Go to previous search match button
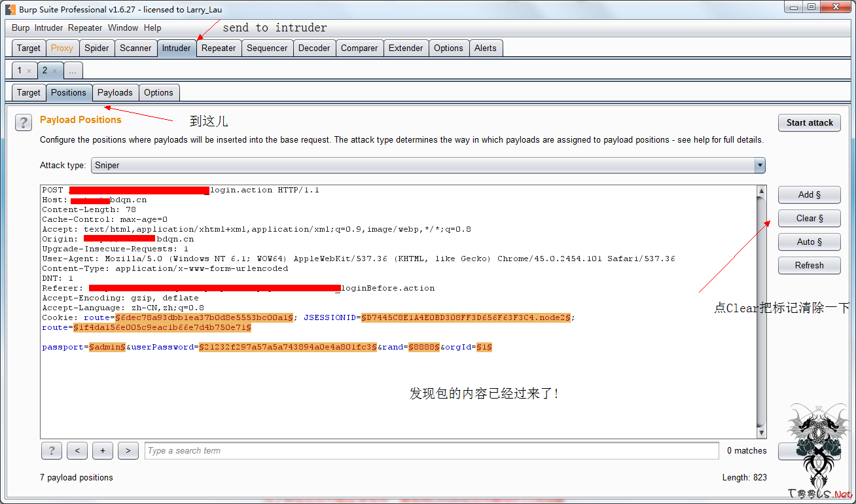This screenshot has height=504, width=856. [77, 450]
